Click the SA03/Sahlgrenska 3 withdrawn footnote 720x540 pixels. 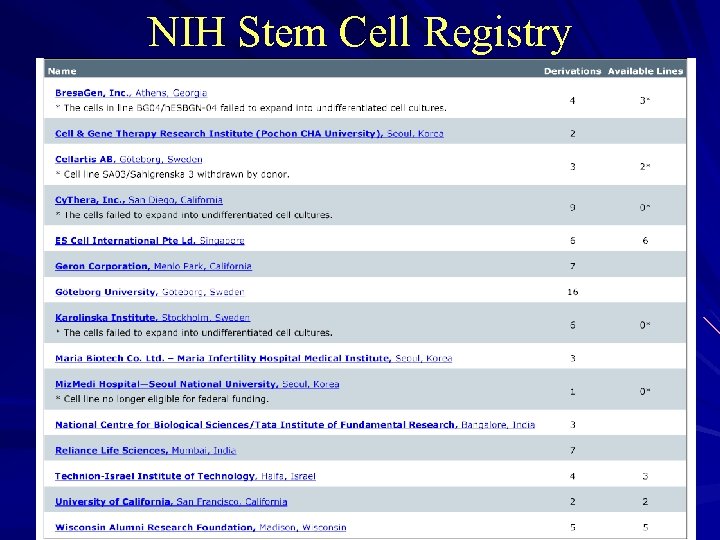click(172, 174)
